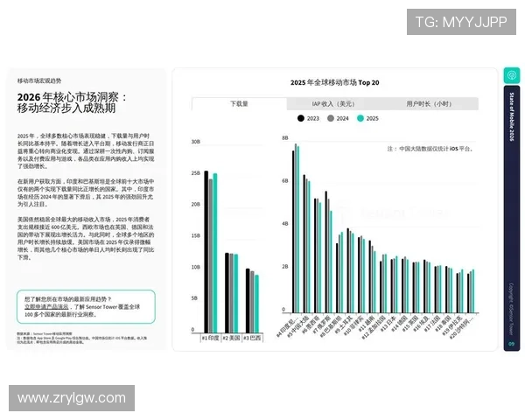Click the #7 俄罗斯 axis label

tap(322, 325)
